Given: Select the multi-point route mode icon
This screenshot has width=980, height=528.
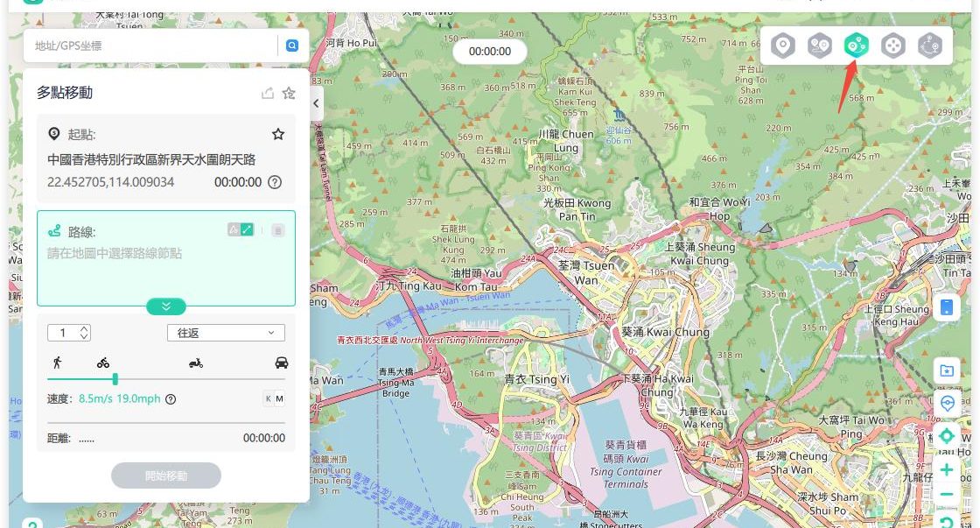Looking at the screenshot, I should point(856,46).
